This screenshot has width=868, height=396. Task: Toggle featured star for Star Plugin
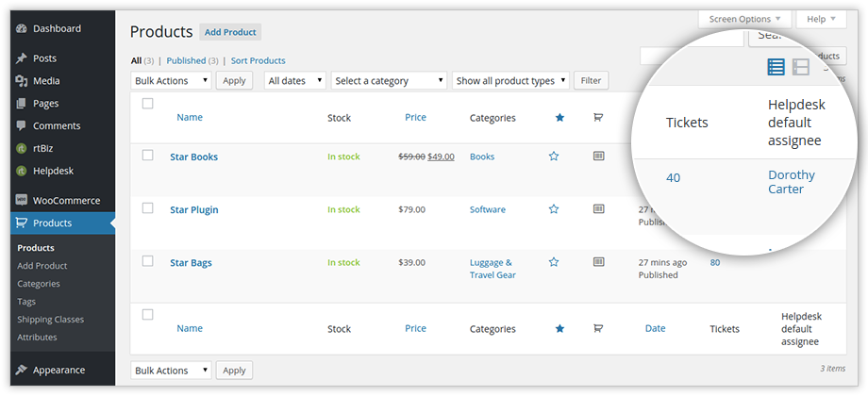pos(554,209)
